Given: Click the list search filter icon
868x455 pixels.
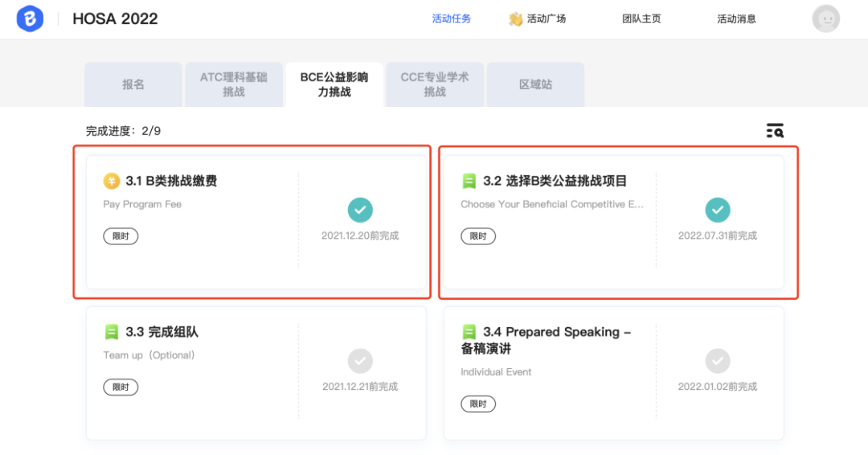Looking at the screenshot, I should click(775, 131).
